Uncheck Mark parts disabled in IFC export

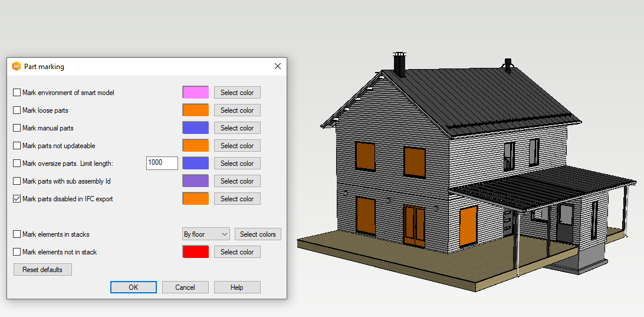point(17,199)
